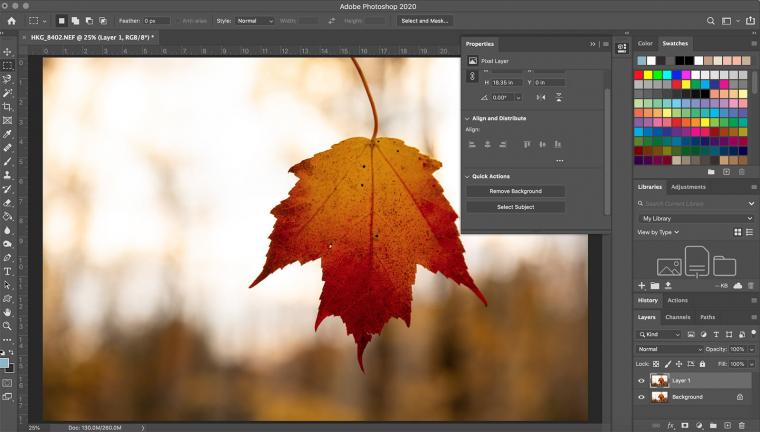Screen dimensions: 760x432
Task: Select the Blur tool
Action: (7, 230)
